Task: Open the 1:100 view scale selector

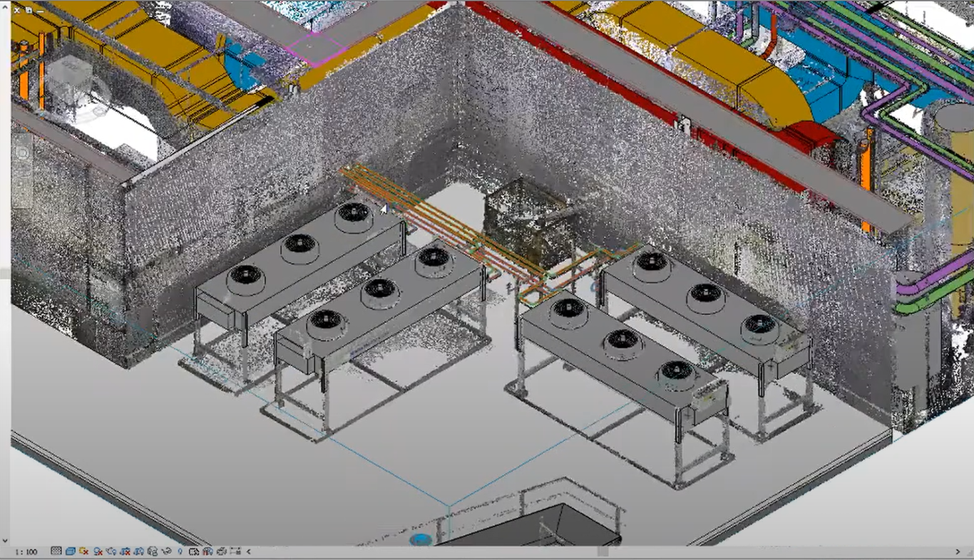Action: pos(26,551)
